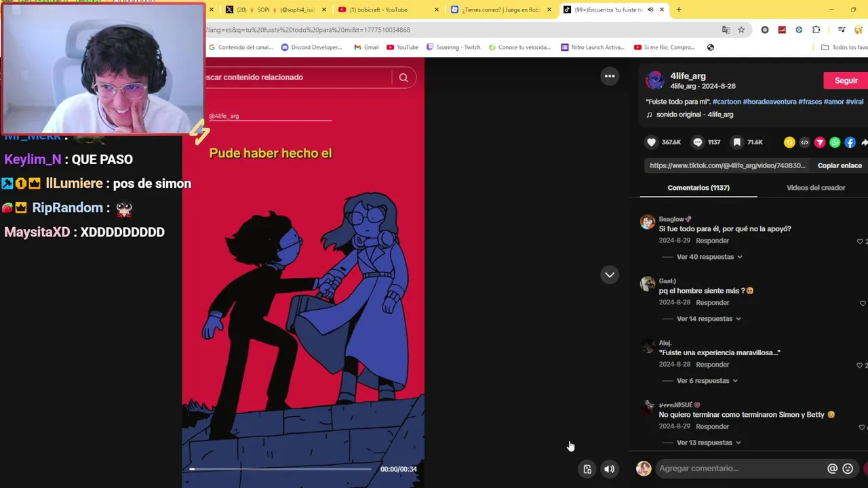Expand Ver 40 respuestas

tap(709, 257)
